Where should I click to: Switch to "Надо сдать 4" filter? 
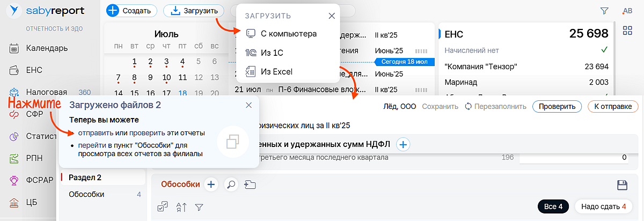click(604, 207)
